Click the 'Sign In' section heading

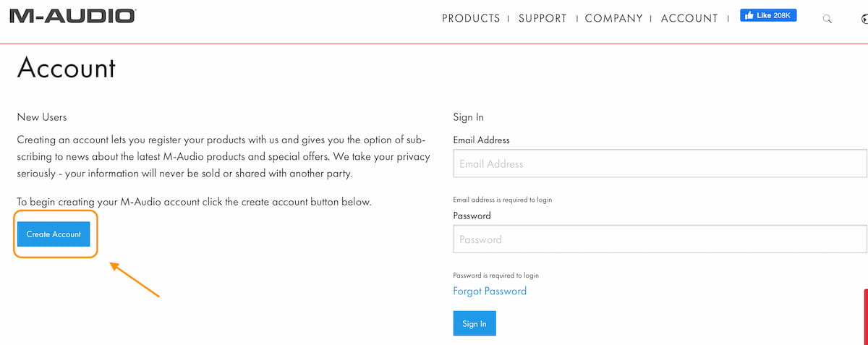click(469, 117)
